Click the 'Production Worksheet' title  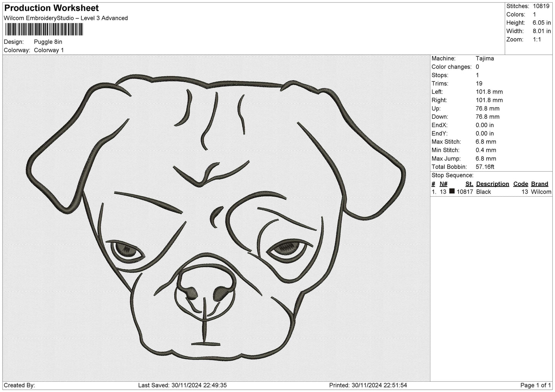point(51,8)
